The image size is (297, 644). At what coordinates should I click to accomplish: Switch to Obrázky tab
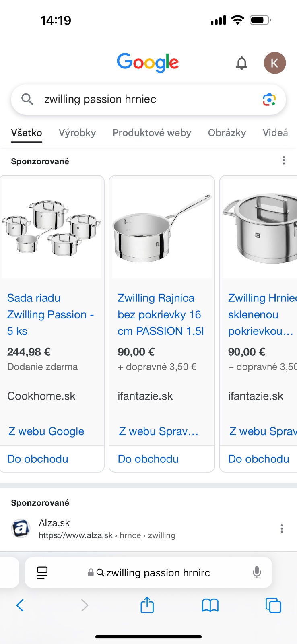coord(227,133)
